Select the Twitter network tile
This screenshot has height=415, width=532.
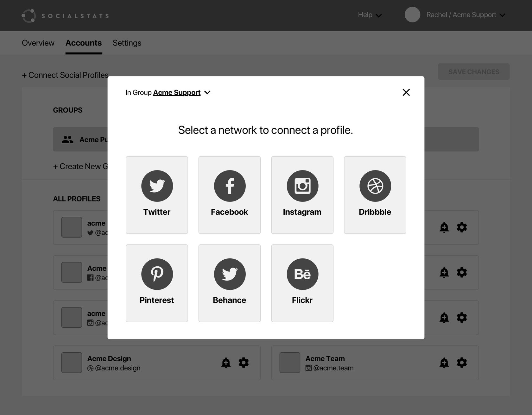pos(157,195)
